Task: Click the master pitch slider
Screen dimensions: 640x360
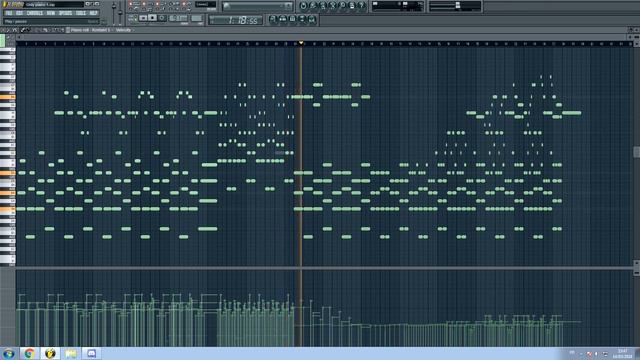Action: click(x=120, y=13)
